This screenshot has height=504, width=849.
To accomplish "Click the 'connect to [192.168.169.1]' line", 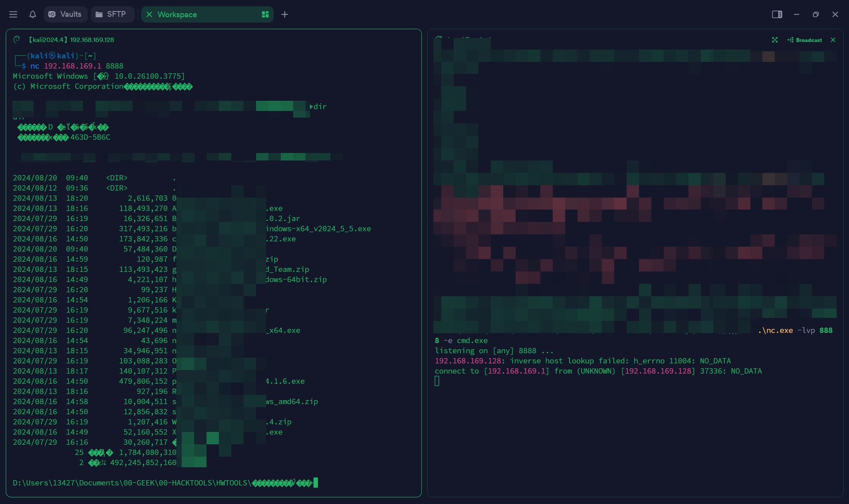I will click(x=598, y=371).
